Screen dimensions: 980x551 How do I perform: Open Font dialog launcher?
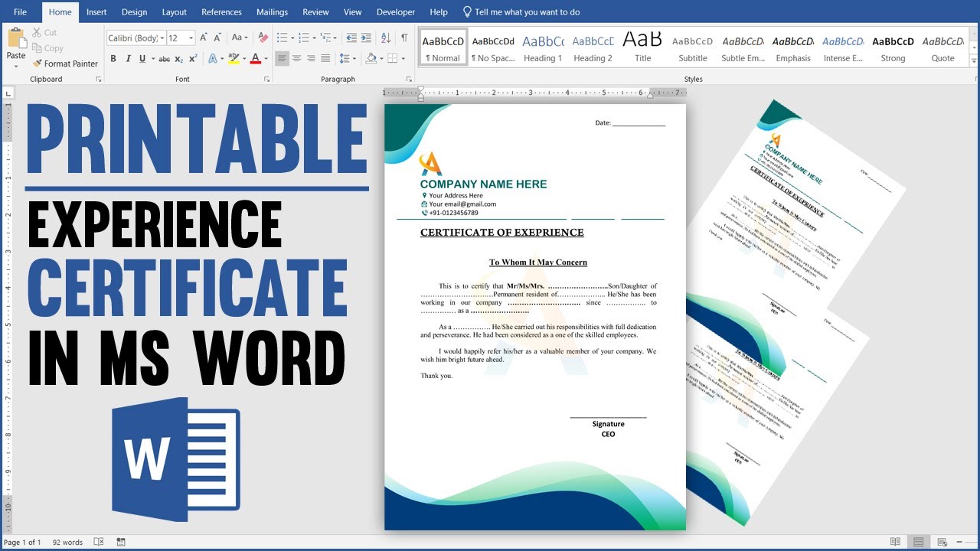tap(266, 80)
